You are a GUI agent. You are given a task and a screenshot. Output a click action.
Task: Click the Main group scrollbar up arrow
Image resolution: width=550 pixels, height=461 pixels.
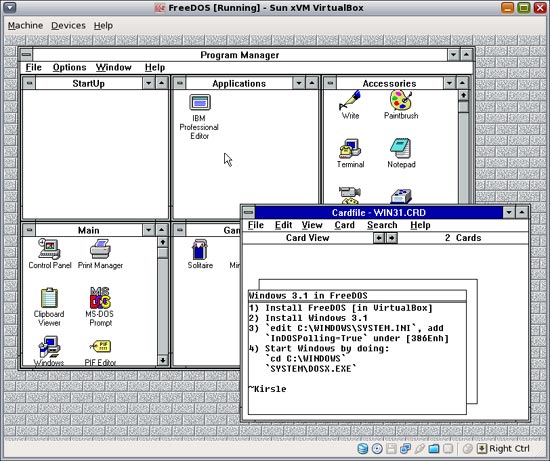click(162, 242)
